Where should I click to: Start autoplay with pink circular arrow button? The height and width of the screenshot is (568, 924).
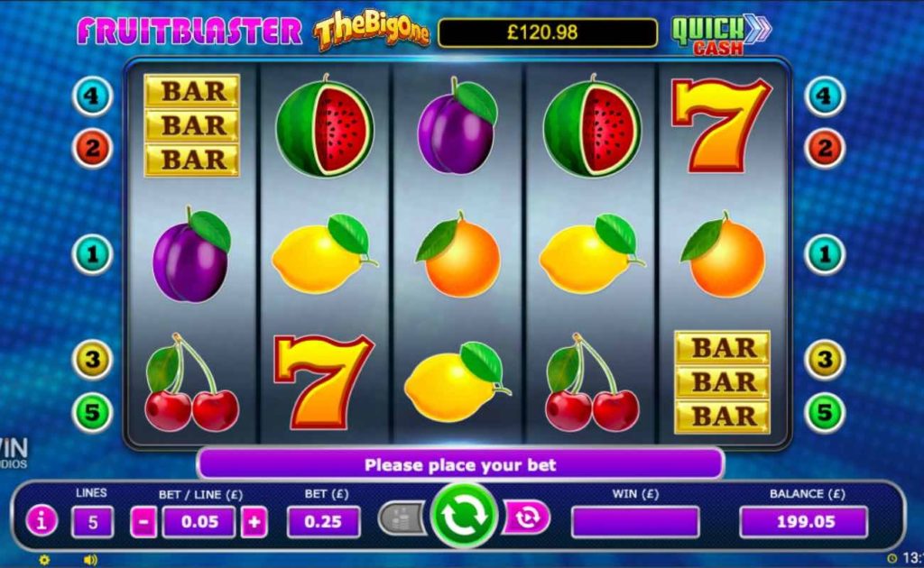526,518
